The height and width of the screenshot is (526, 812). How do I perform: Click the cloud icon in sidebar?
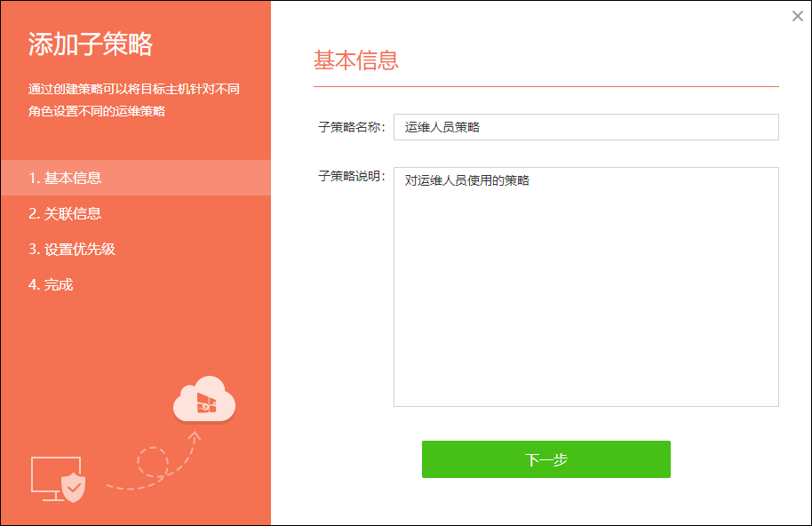tap(204, 399)
